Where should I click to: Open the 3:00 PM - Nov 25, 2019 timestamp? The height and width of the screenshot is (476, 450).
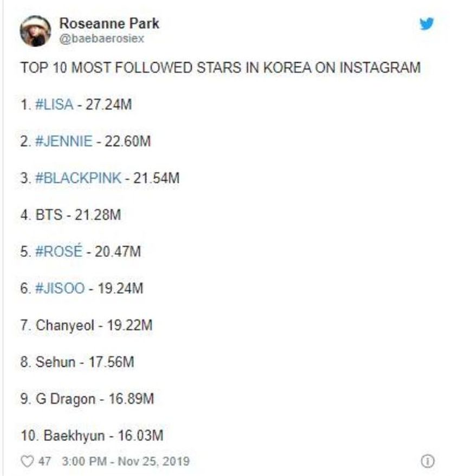coord(126,461)
